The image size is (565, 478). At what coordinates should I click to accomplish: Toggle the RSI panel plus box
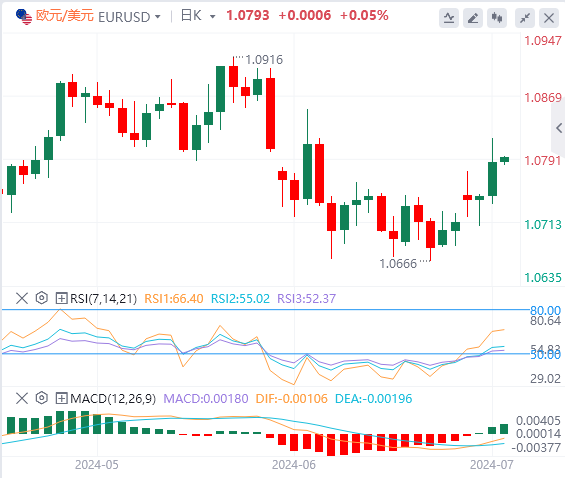point(61,298)
